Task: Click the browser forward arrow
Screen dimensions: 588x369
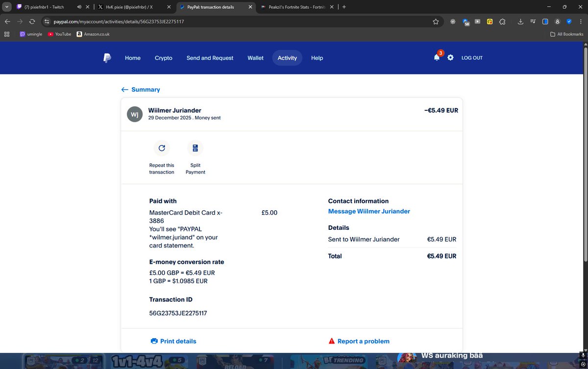Action: click(20, 22)
